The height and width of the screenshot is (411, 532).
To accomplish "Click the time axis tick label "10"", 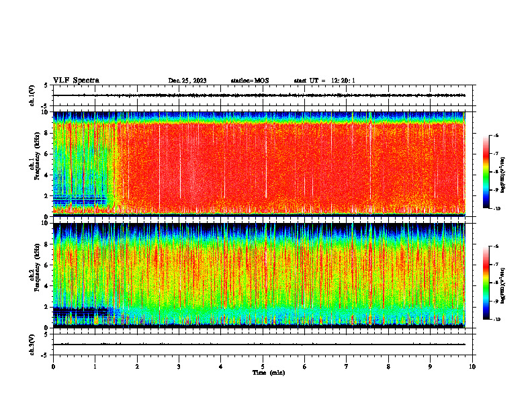I will click(472, 367).
